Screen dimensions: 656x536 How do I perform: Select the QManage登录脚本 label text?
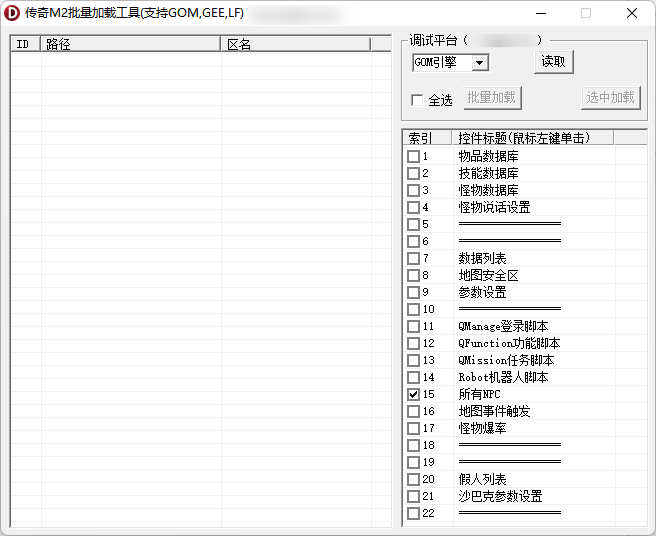point(503,326)
